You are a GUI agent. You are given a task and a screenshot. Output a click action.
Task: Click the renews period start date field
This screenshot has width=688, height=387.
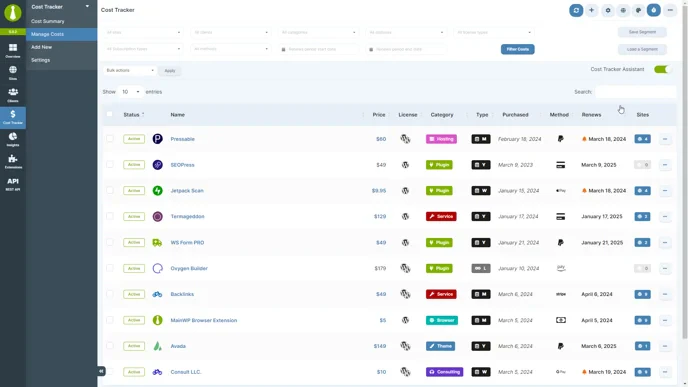tap(319, 49)
